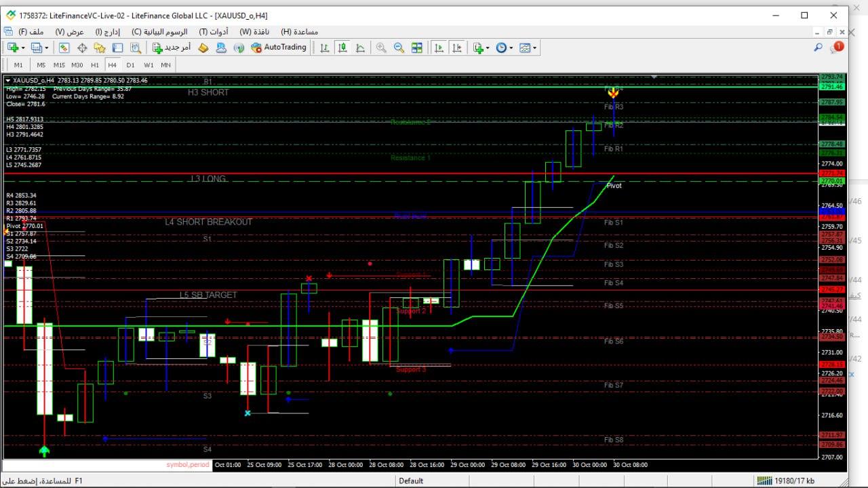Click the Zoom Out magnifier icon
The height and width of the screenshot is (488, 868).
399,48
